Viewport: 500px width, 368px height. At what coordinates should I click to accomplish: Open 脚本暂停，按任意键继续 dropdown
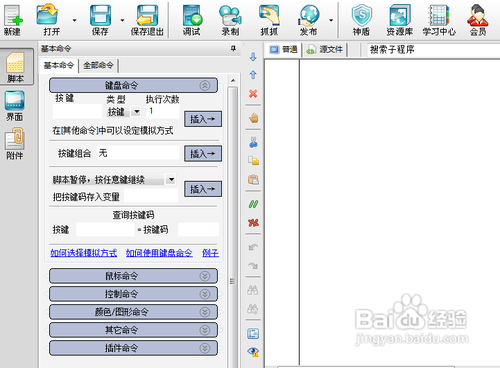pos(171,179)
